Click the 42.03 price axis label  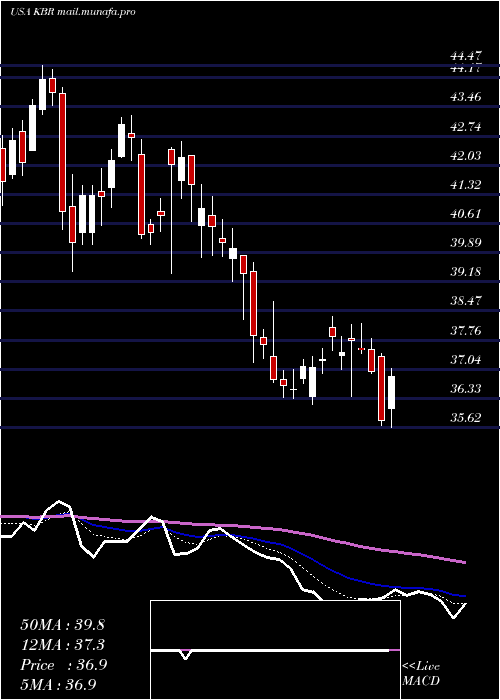pyautogui.click(x=466, y=156)
